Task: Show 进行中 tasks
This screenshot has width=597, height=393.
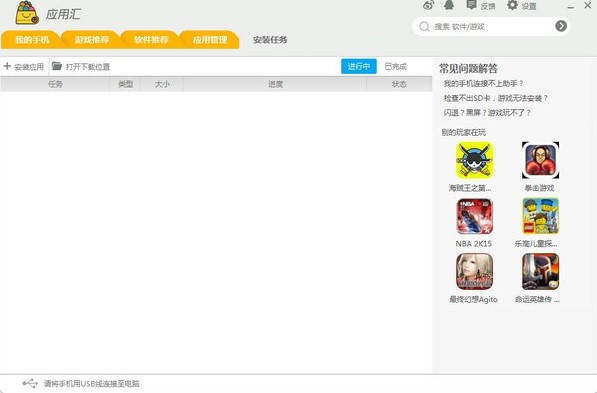Action: pyautogui.click(x=359, y=66)
